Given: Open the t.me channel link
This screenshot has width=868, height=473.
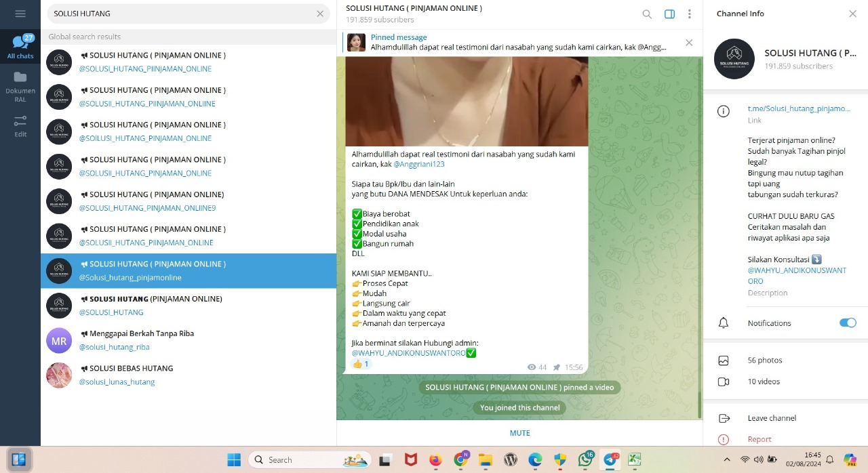Looking at the screenshot, I should (798, 108).
